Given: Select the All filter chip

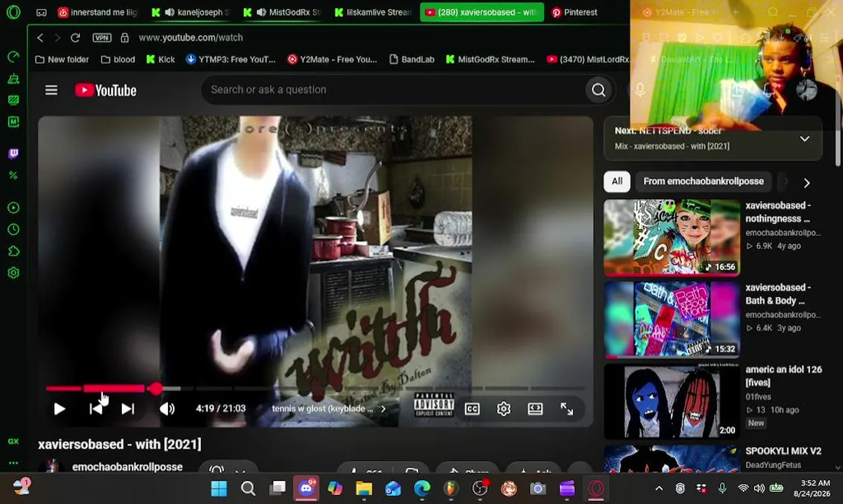Looking at the screenshot, I should point(617,181).
